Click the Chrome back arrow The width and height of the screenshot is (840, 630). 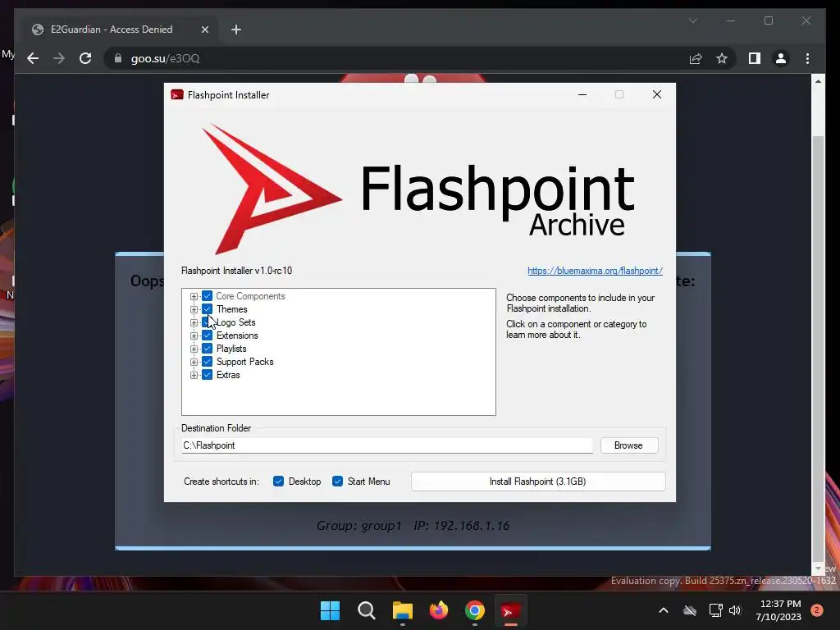(x=33, y=58)
